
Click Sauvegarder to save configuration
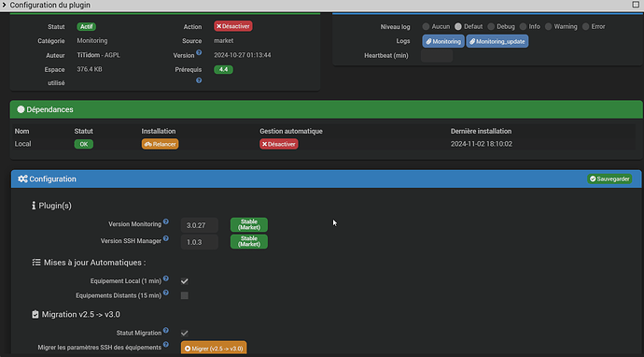609,178
